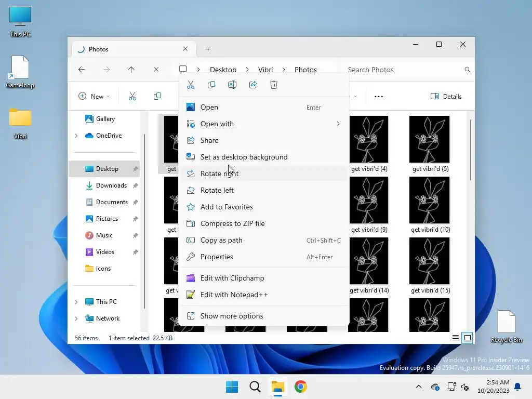Expand the This PC tree node

[x=76, y=302]
